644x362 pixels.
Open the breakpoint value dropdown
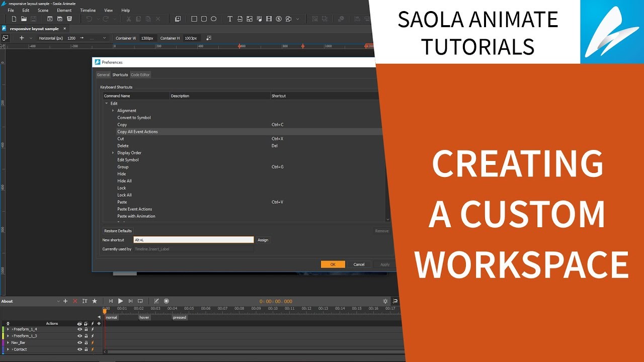coord(104,38)
